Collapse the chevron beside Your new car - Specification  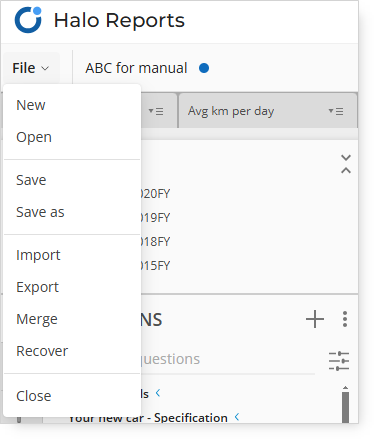point(237,417)
